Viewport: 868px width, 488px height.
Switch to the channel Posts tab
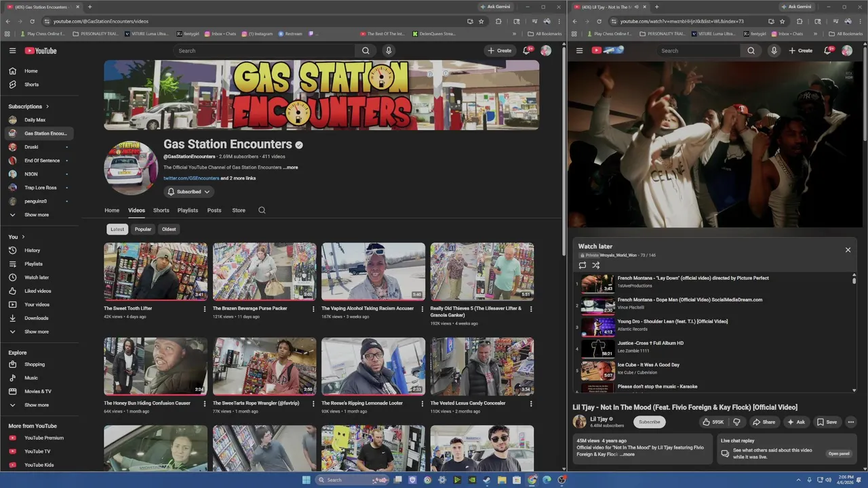coord(214,210)
